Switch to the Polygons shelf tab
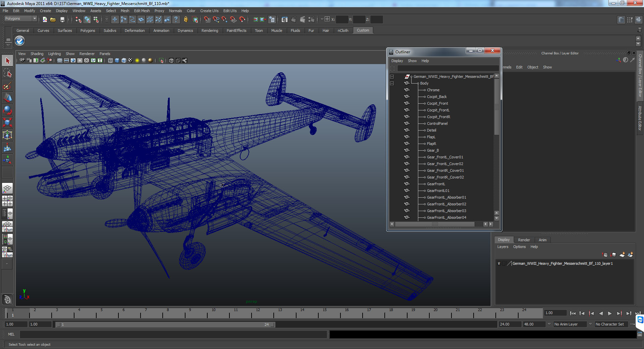 pyautogui.click(x=88, y=31)
